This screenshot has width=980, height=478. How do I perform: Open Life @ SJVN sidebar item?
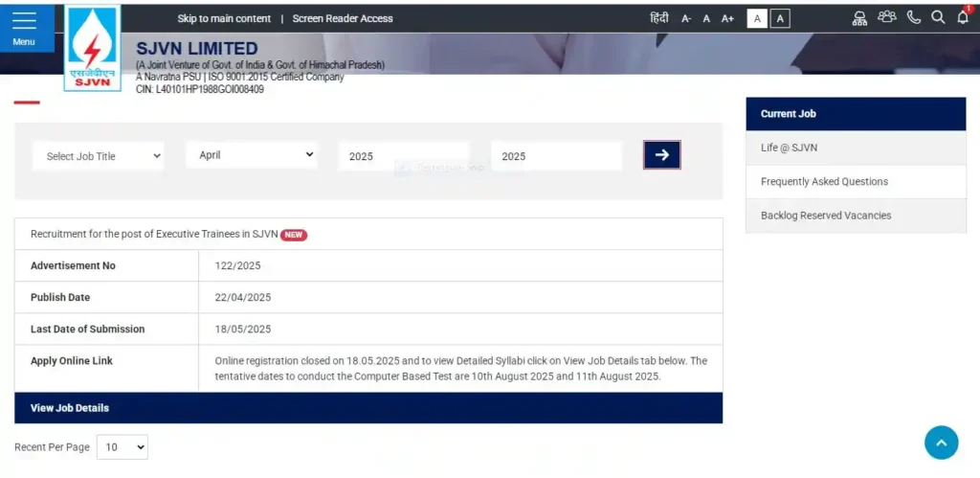pyautogui.click(x=856, y=148)
